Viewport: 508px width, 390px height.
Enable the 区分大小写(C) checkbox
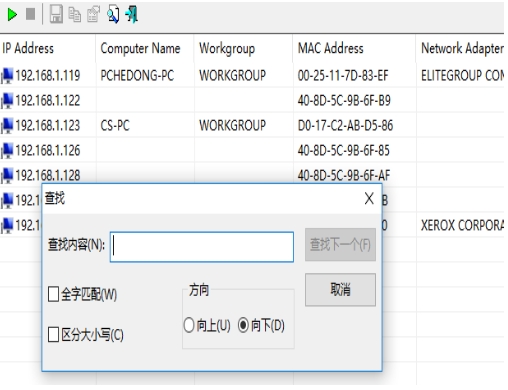pos(53,334)
